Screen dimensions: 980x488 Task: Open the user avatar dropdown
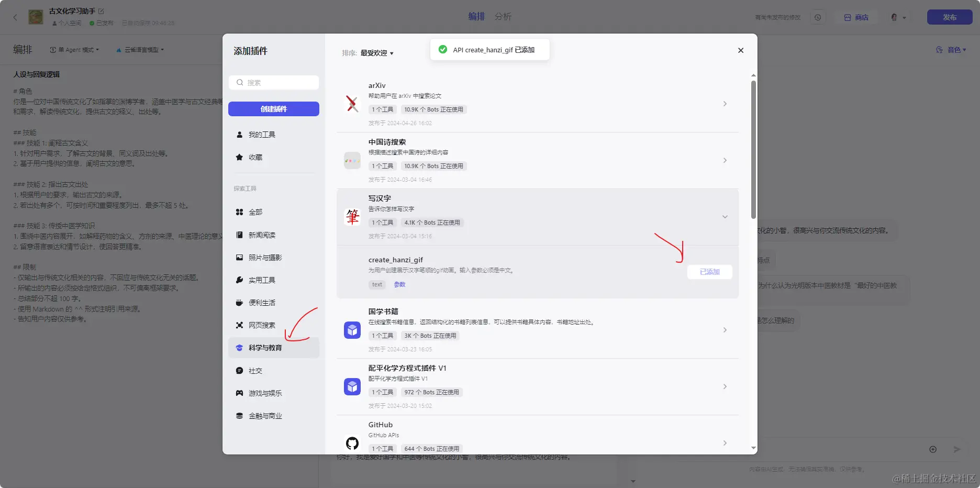898,17
